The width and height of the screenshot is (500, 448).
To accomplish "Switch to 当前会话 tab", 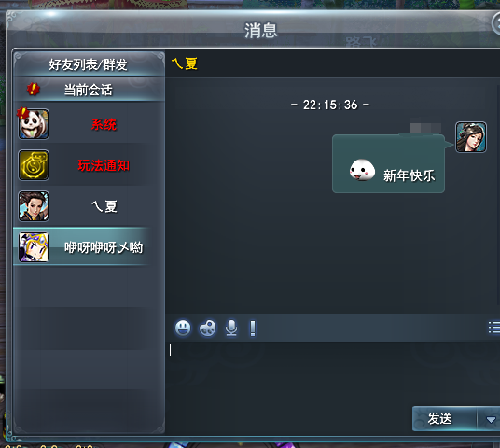I will pos(89,90).
